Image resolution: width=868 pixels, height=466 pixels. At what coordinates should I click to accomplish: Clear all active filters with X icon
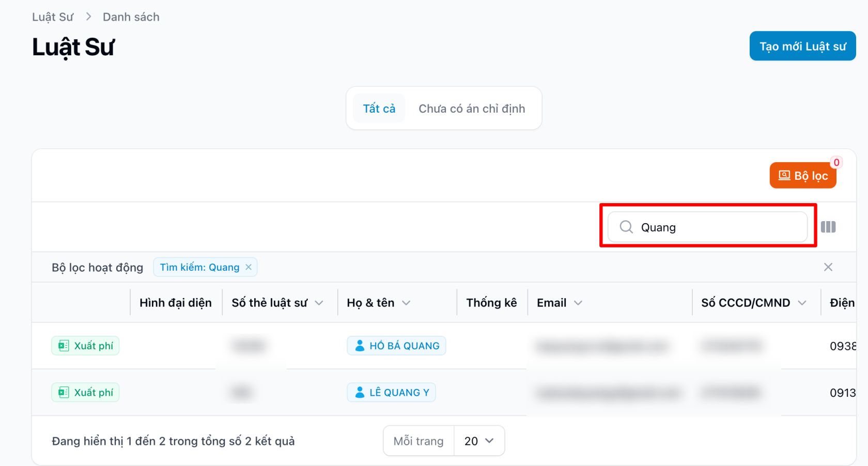pyautogui.click(x=828, y=267)
